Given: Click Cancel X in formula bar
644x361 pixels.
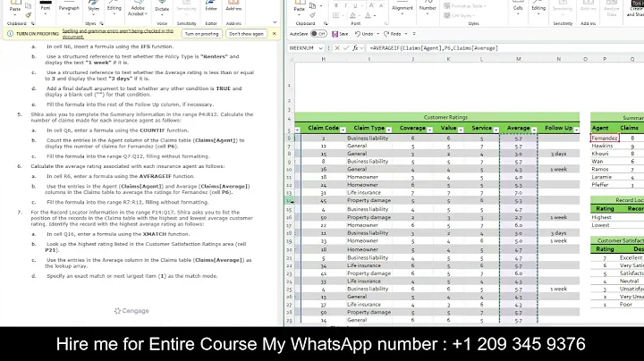Looking at the screenshot, I should [x=337, y=48].
